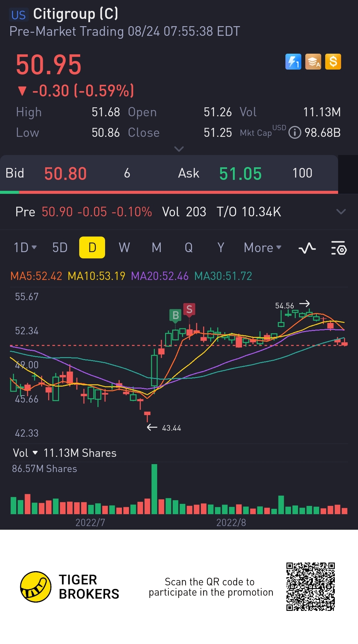Tap the current price 50.95
358x644 pixels.
[49, 65]
